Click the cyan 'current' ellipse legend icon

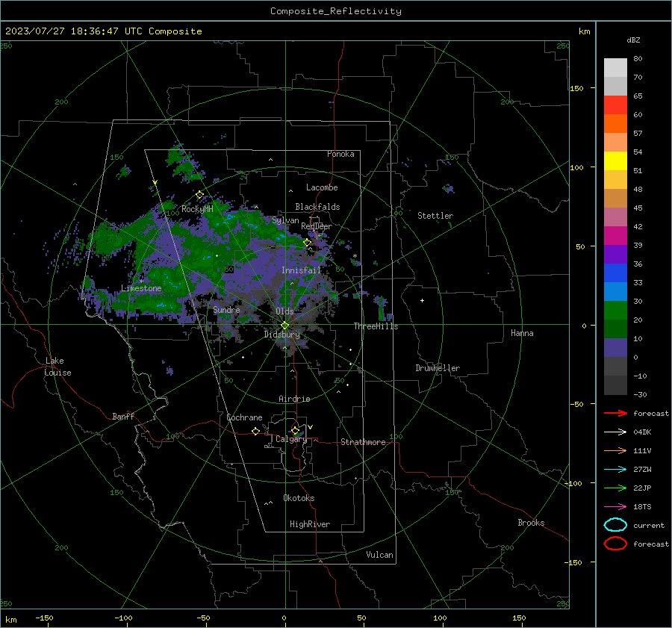[615, 525]
